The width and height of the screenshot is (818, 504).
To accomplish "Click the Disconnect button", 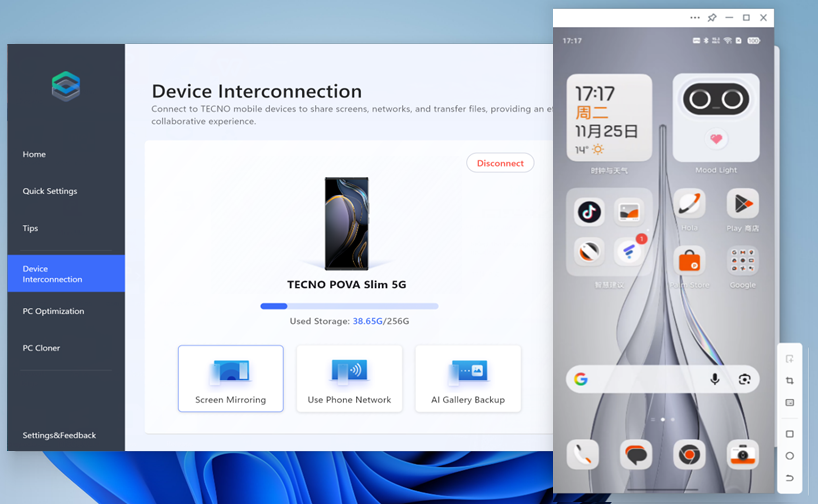I will pos(500,163).
